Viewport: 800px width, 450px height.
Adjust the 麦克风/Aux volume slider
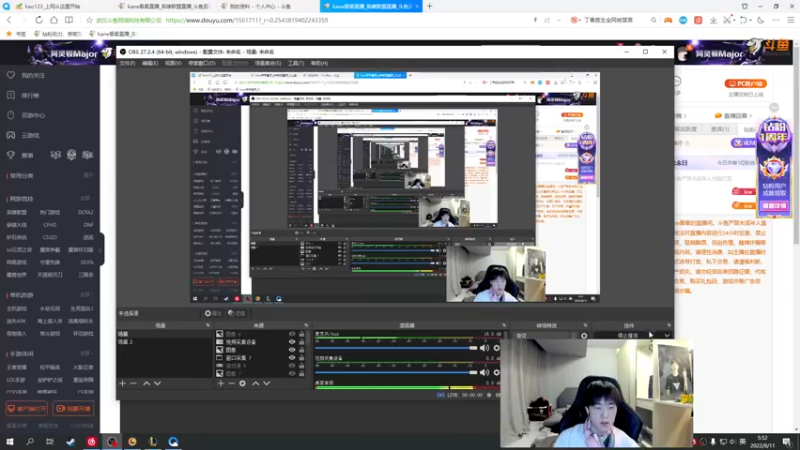396,348
